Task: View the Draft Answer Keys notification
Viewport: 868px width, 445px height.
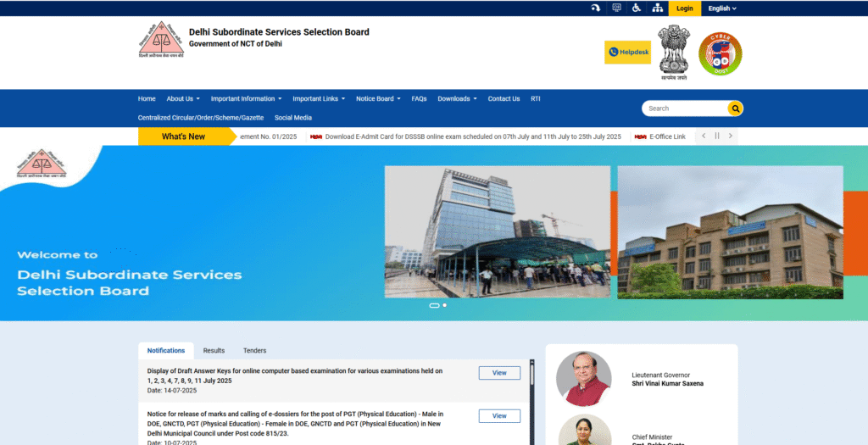Action: 499,373
